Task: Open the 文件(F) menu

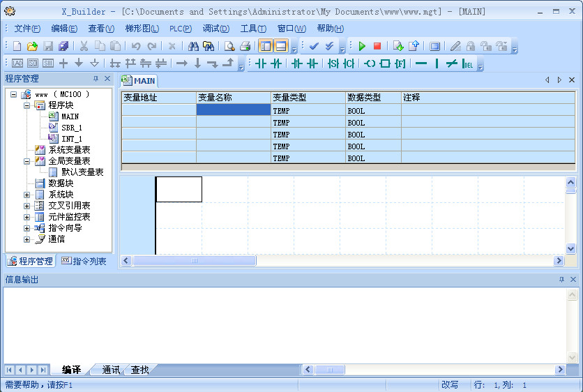Action: [27, 29]
